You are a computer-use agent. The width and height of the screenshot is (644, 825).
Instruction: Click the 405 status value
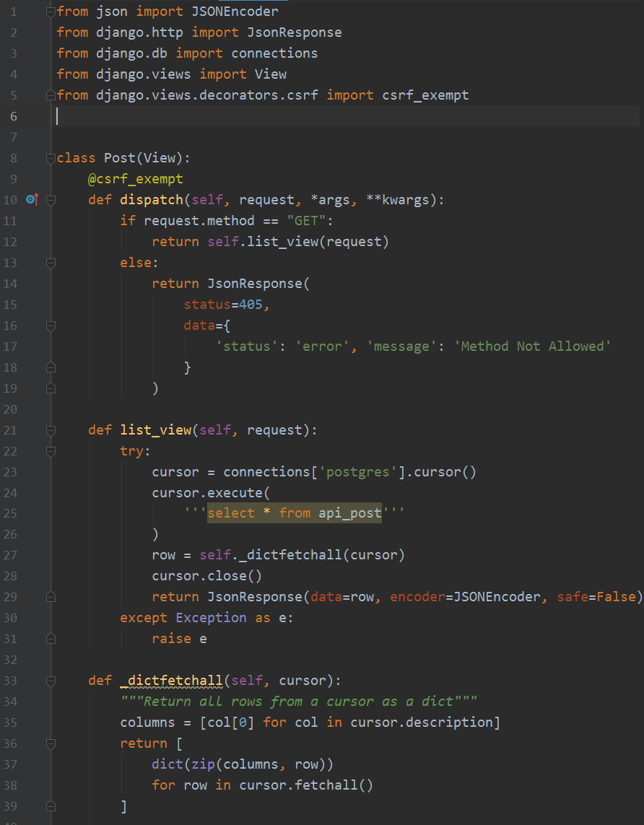[251, 305]
